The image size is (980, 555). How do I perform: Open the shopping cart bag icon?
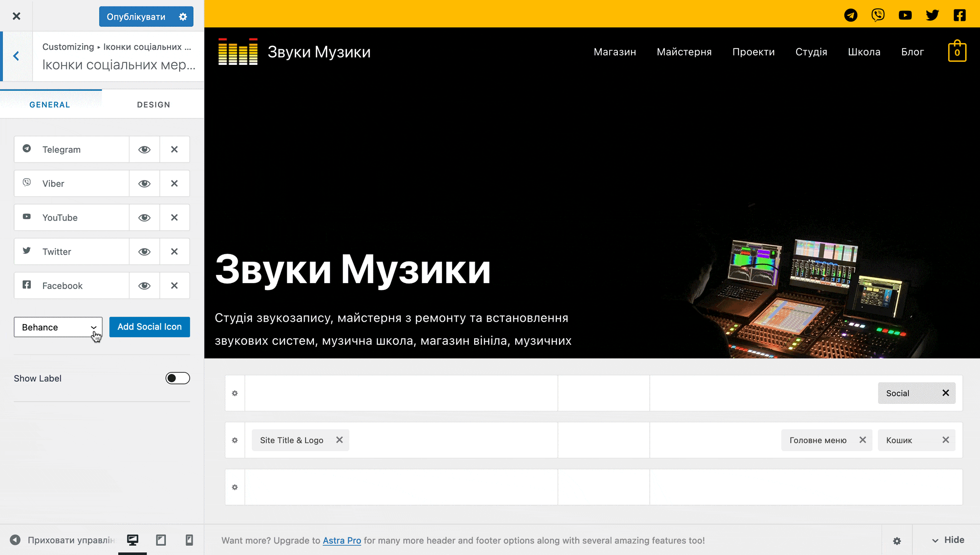click(957, 51)
